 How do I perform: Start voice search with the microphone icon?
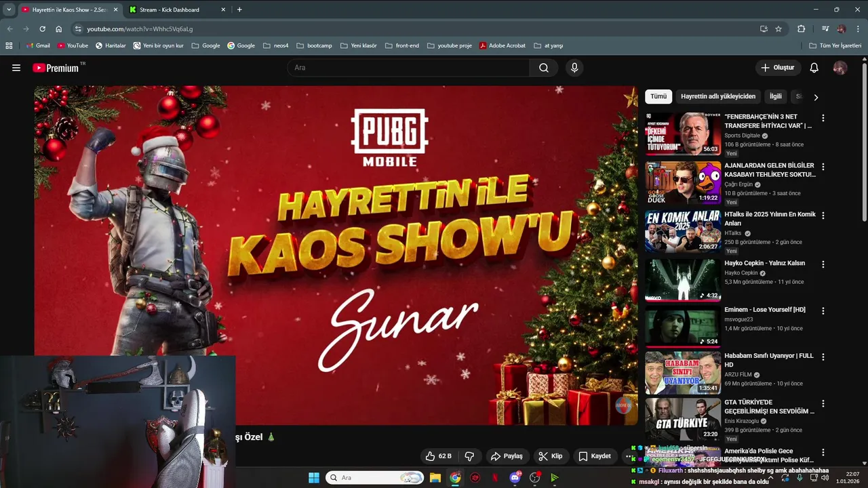[x=574, y=68]
